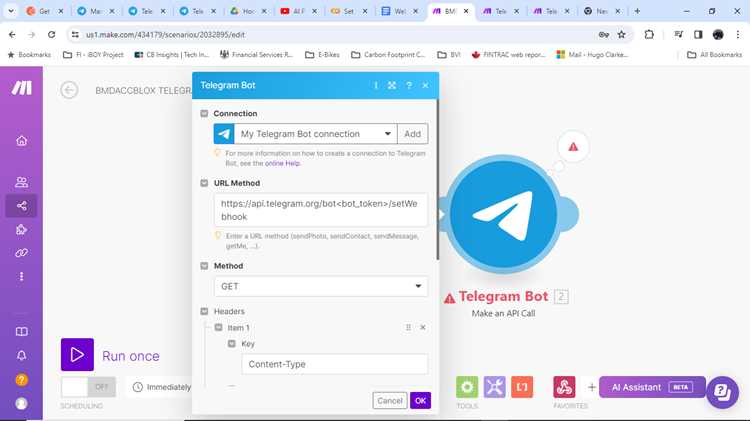Open the E-Bikes bookmarks folder

322,55
